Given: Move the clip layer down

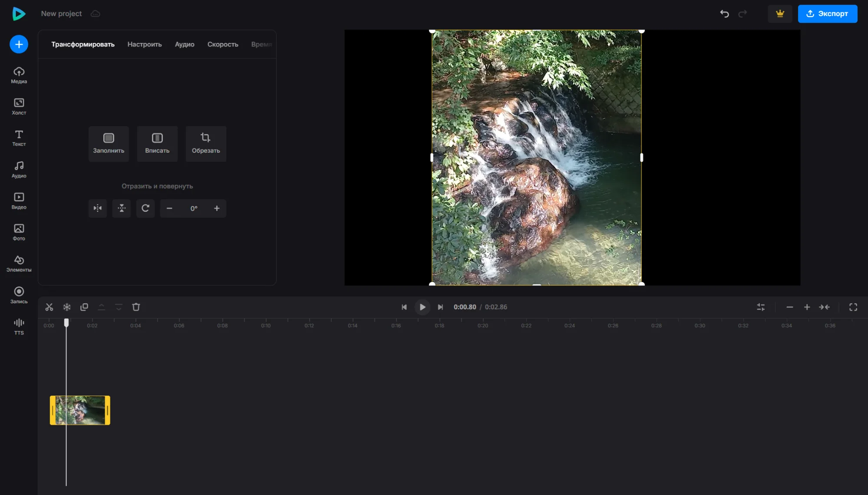Looking at the screenshot, I should [119, 307].
